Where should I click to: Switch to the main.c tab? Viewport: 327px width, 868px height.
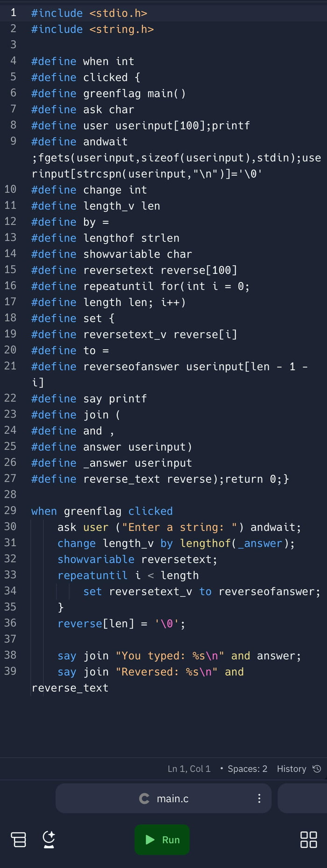(163, 798)
